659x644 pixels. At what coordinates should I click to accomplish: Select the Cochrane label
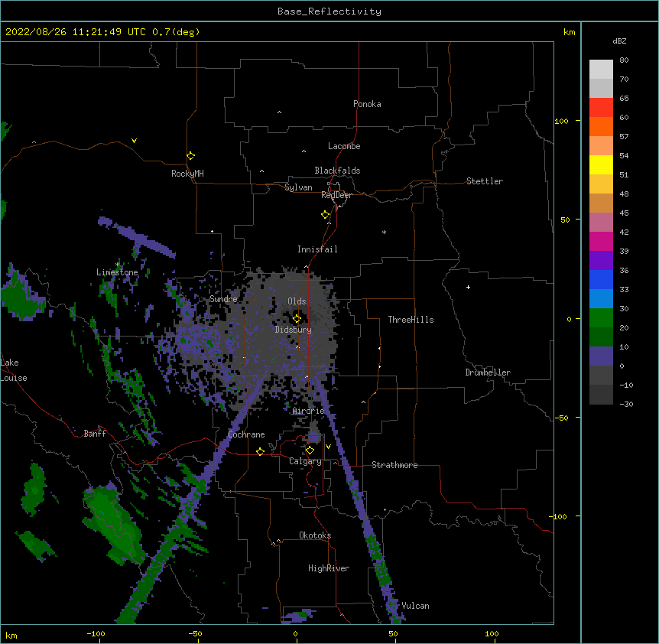[246, 434]
